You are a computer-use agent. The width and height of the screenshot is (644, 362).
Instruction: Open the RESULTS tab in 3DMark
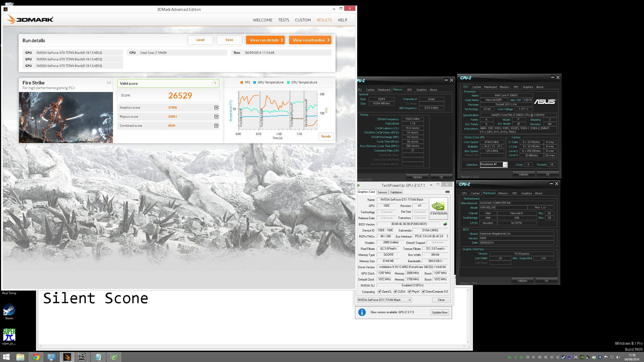click(324, 20)
